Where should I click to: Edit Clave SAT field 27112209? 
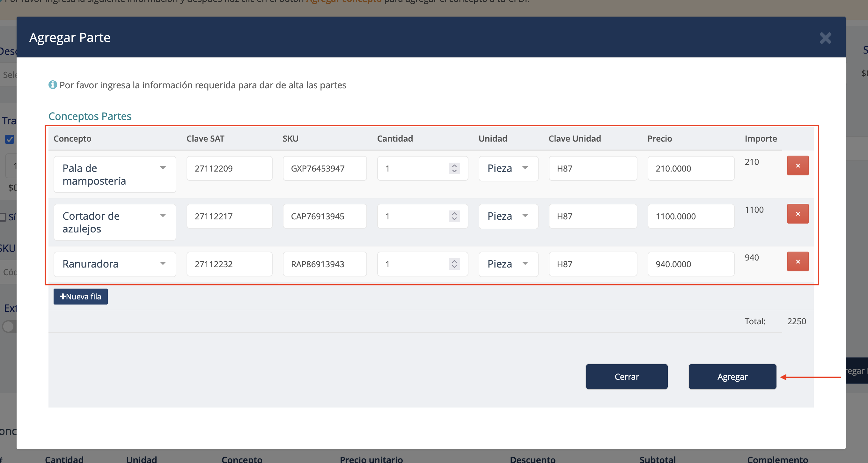(229, 168)
